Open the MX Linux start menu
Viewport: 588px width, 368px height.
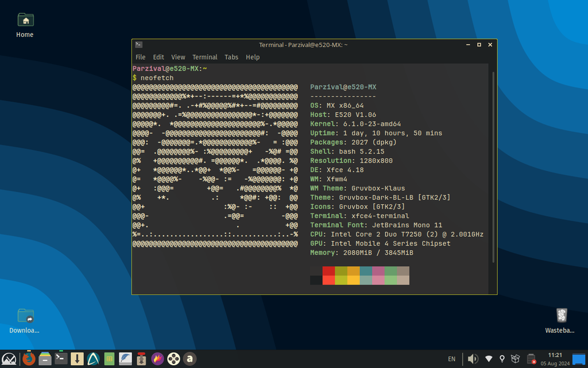[10, 359]
